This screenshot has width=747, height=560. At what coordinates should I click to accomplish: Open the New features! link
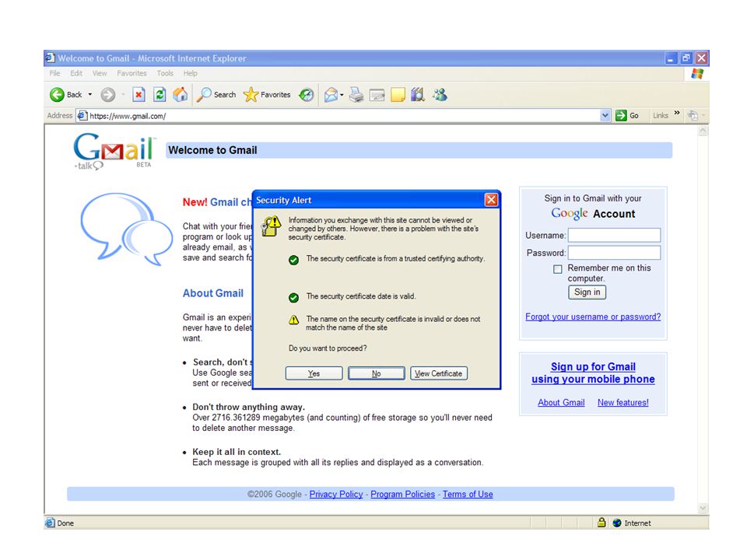[623, 402]
